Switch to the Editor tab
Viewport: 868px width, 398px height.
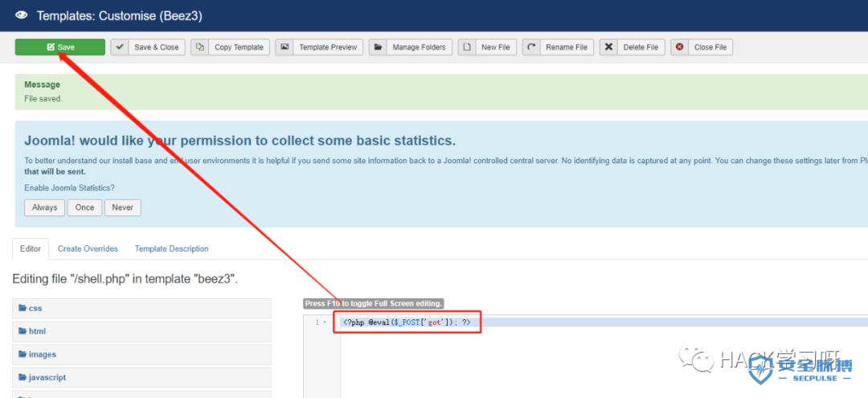point(31,248)
